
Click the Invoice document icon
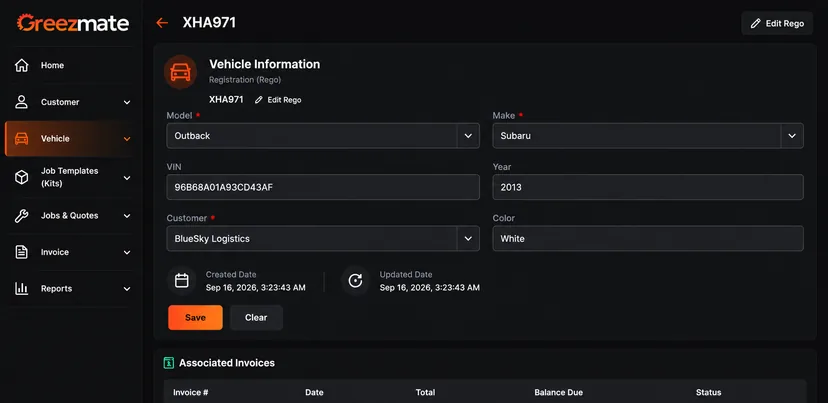(x=22, y=252)
